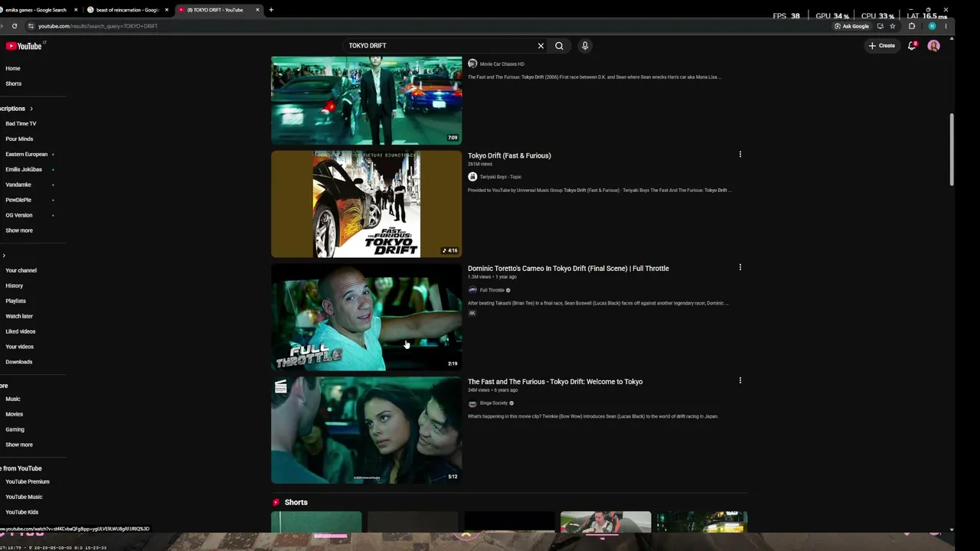Open the browser extensions puzzle icon
This screenshot has height=551, width=980.
click(x=911, y=26)
